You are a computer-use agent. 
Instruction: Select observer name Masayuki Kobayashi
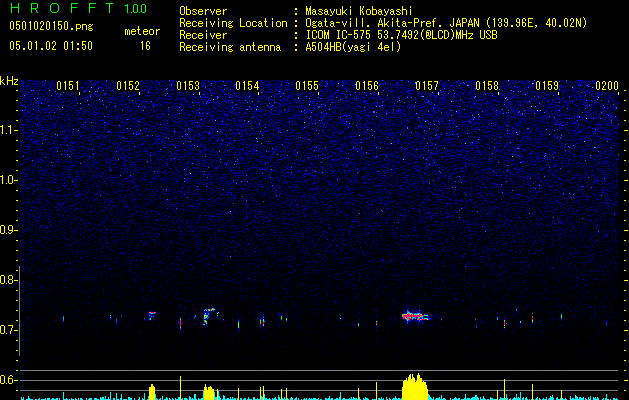(x=359, y=11)
